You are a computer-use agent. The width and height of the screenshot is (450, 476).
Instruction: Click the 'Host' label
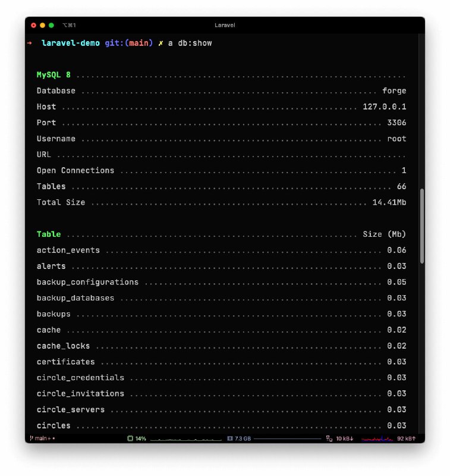46,107
